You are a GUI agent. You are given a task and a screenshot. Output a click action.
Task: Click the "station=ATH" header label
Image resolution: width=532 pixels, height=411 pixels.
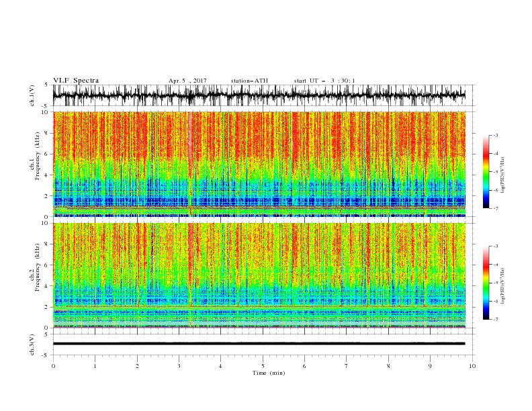click(249, 81)
